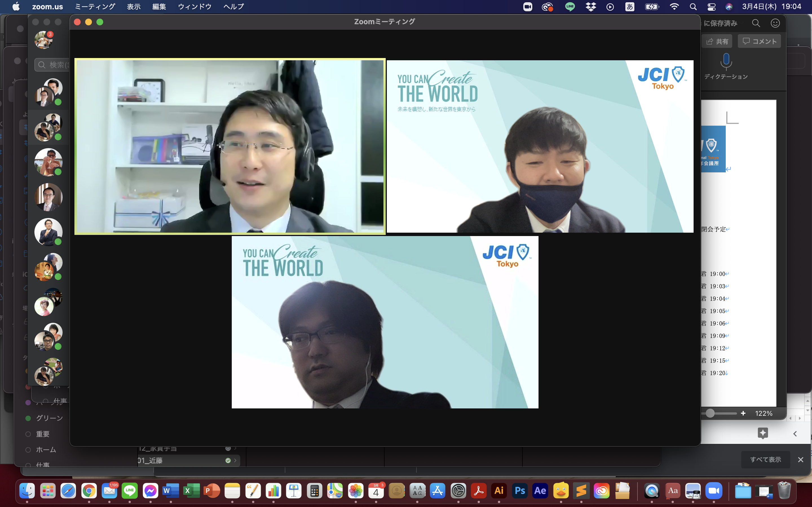The image size is (812, 507).
Task: Click the コメント button in Word
Action: point(759,41)
